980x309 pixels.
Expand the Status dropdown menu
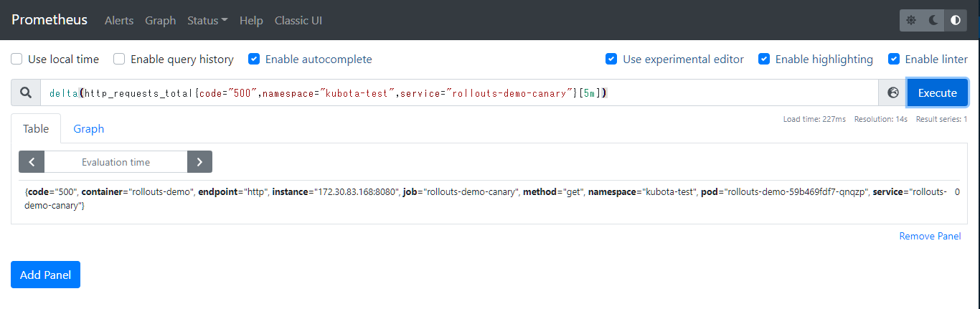(x=207, y=20)
